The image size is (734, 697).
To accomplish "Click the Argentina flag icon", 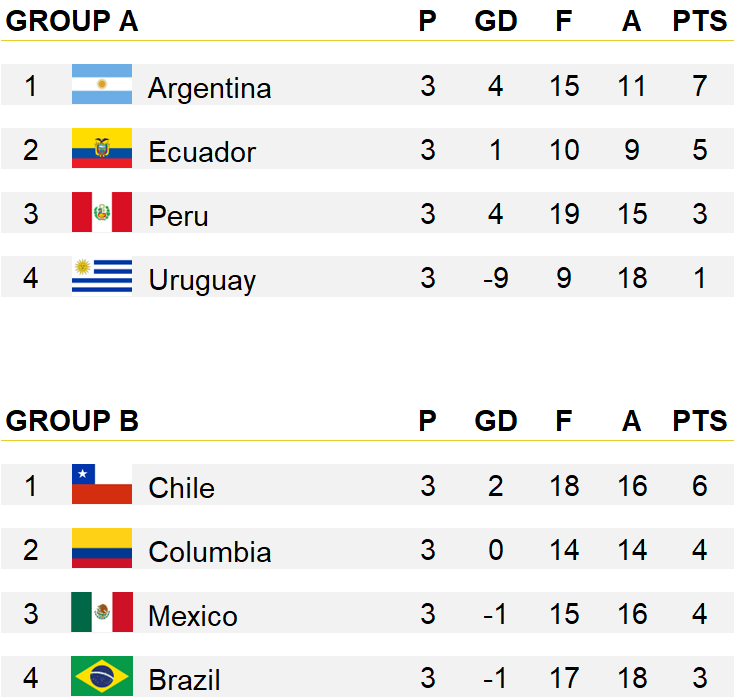I will pos(102,84).
